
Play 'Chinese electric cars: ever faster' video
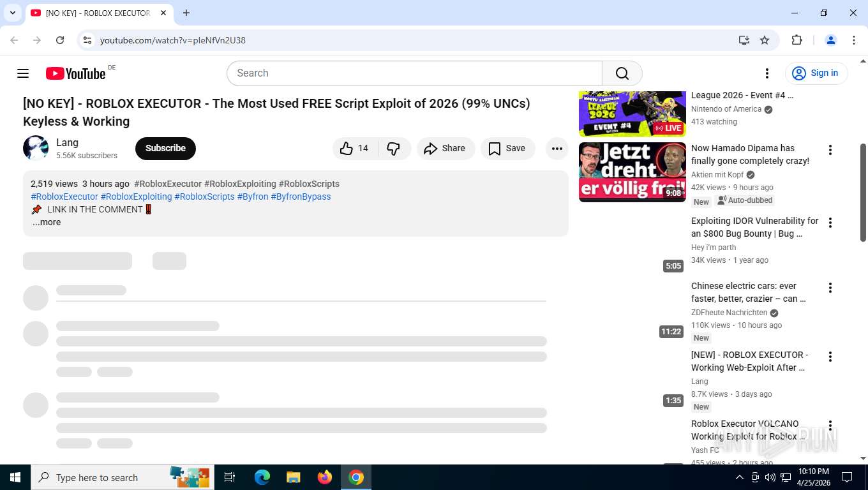click(x=748, y=292)
